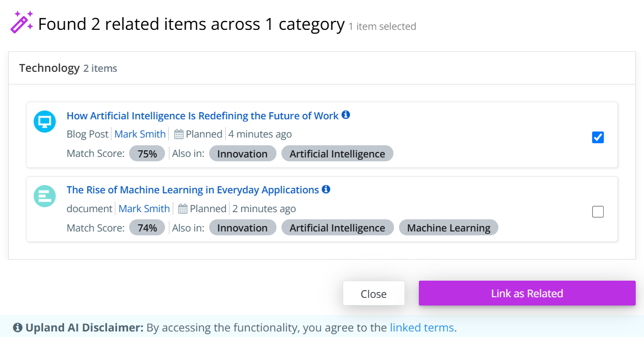This screenshot has width=644, height=337.
Task: Click the teal document type icon
Action: [x=45, y=196]
